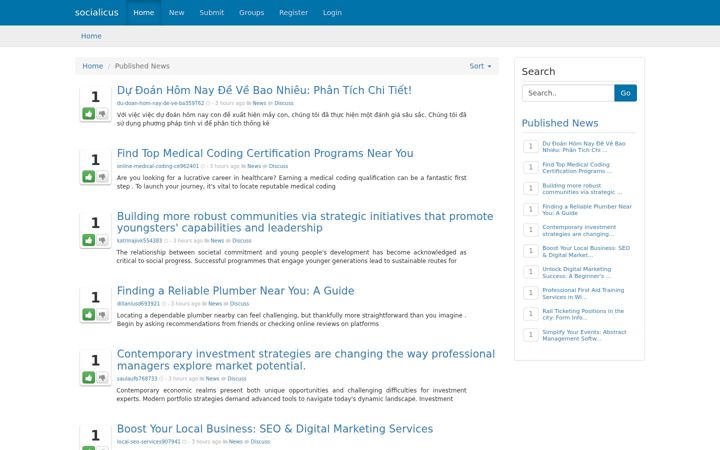Upvote Finding a Reliable Plumber article
720x450 pixels.
coord(89,315)
